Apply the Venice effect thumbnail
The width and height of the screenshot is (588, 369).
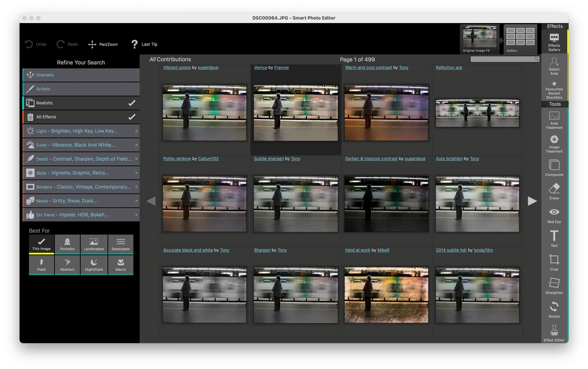click(295, 113)
